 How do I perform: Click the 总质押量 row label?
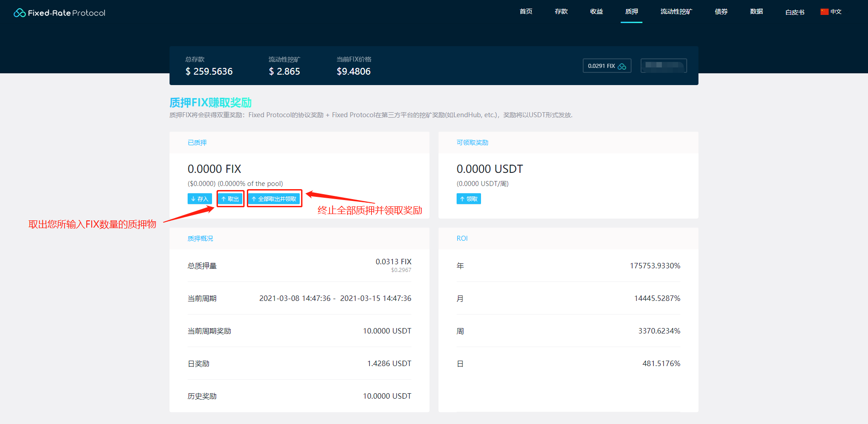click(202, 266)
